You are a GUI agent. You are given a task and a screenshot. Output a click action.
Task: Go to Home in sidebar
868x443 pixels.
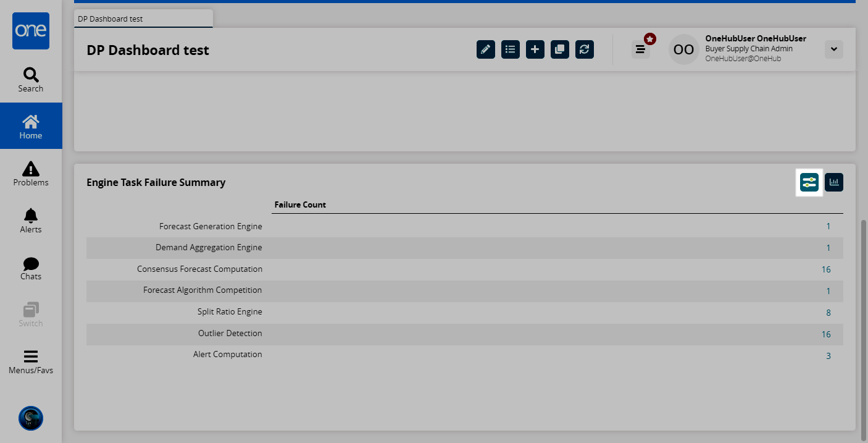click(31, 126)
